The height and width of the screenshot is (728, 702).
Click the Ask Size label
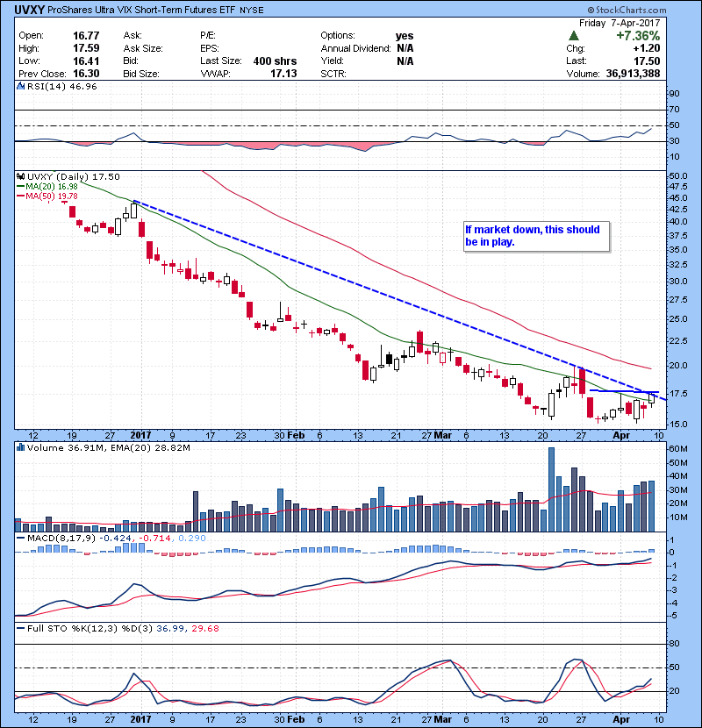coord(143,48)
